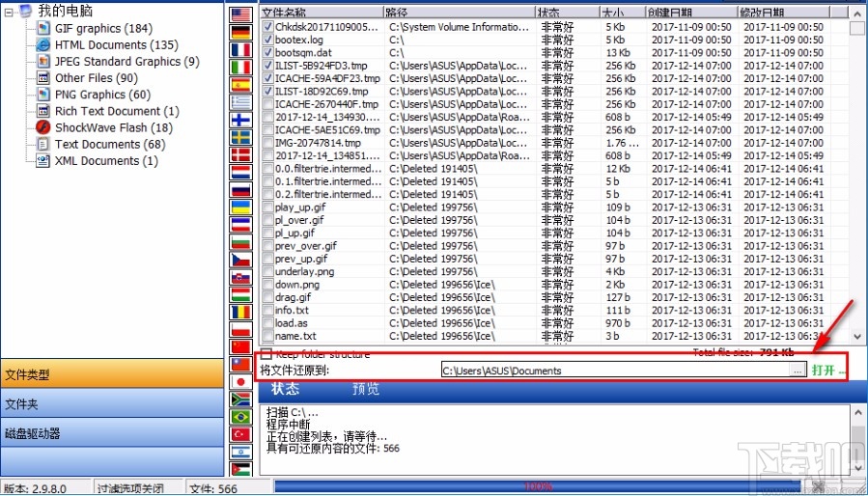Switch to the Japanese flag language
This screenshot has width=868, height=496.
coord(241,382)
